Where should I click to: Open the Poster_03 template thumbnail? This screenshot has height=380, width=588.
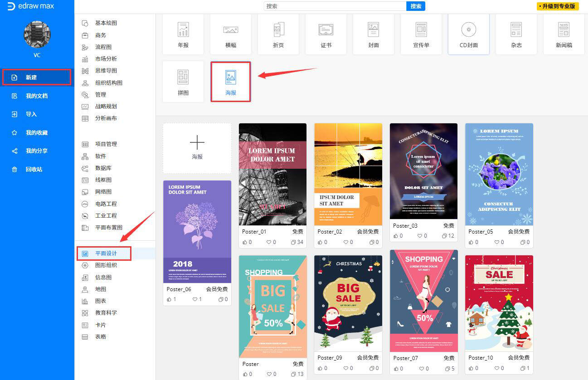tap(424, 171)
